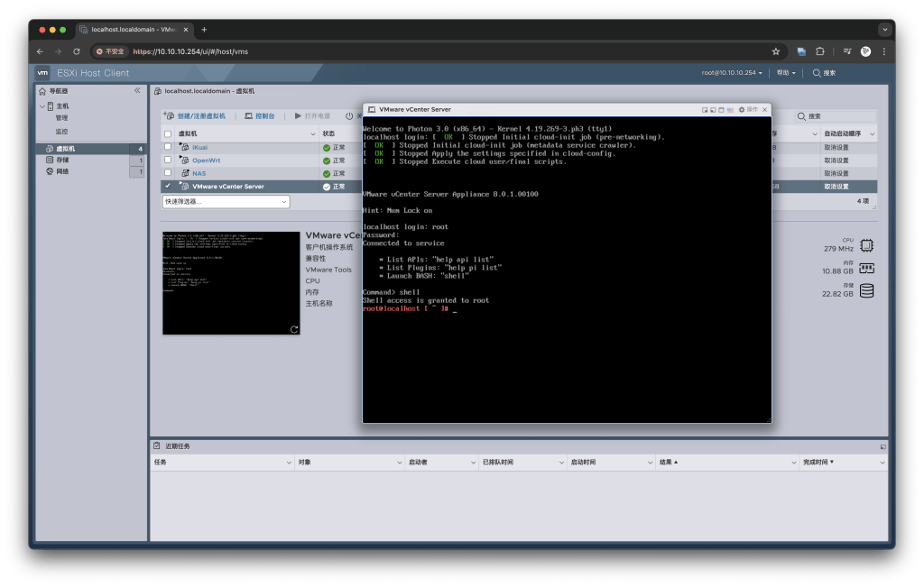This screenshot has width=924, height=587.
Task: Toggle the select-all virtual machines checkbox
Action: [168, 133]
